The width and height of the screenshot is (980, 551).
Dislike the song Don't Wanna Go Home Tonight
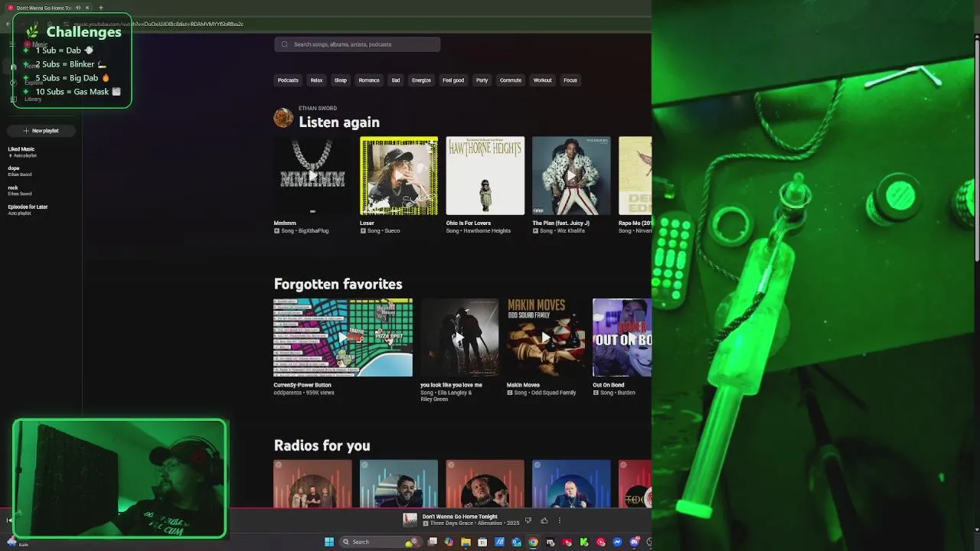click(x=528, y=520)
